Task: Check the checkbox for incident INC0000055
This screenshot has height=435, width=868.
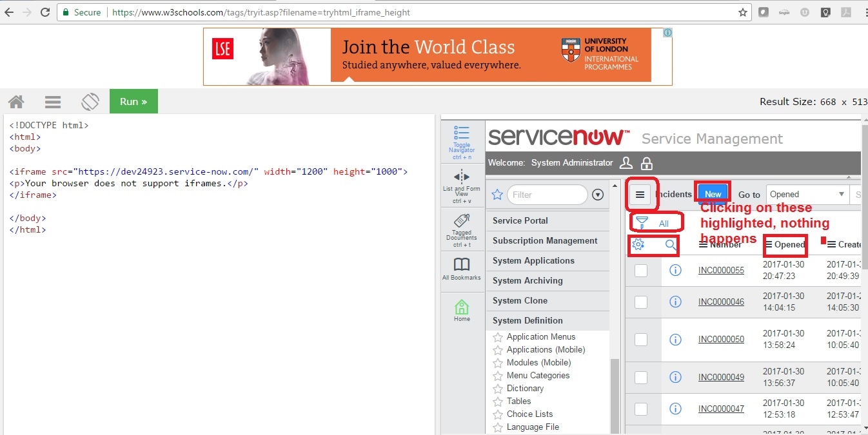Action: tap(642, 270)
